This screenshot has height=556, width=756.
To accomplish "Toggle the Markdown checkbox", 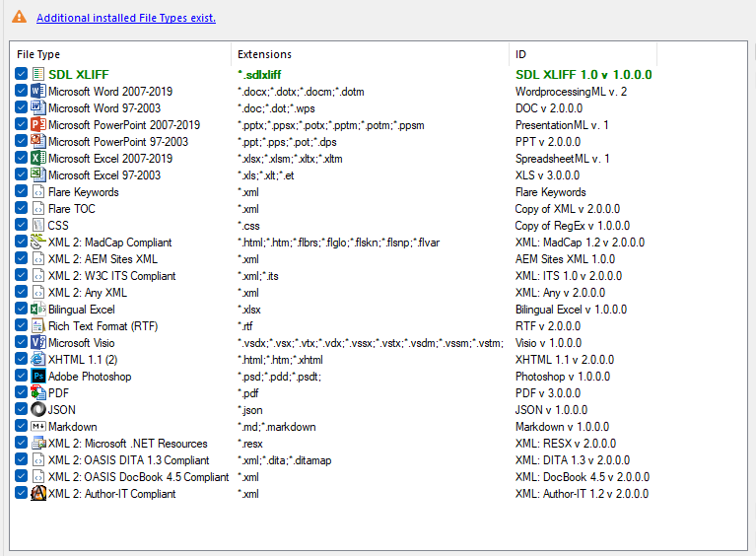I will 21,426.
